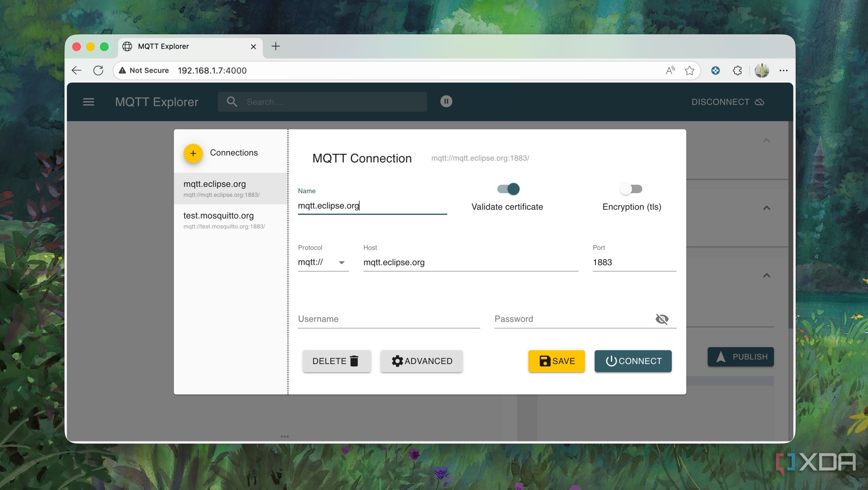This screenshot has height=490, width=868.
Task: Open browser settings three-dot menu
Action: coord(783,71)
